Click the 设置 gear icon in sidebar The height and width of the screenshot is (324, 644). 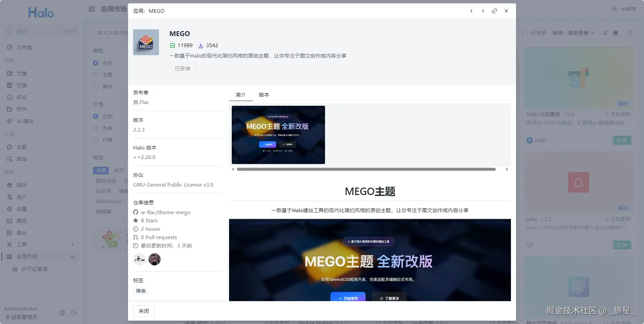tap(9, 209)
